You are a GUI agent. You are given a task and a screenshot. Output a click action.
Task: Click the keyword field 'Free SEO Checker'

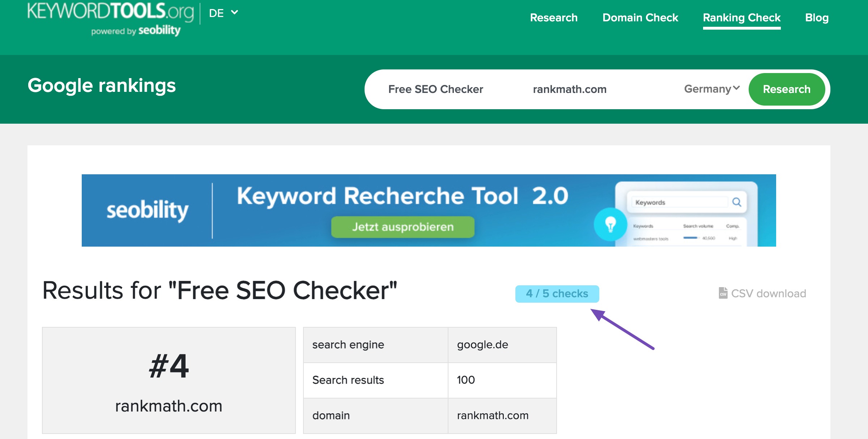pyautogui.click(x=435, y=89)
